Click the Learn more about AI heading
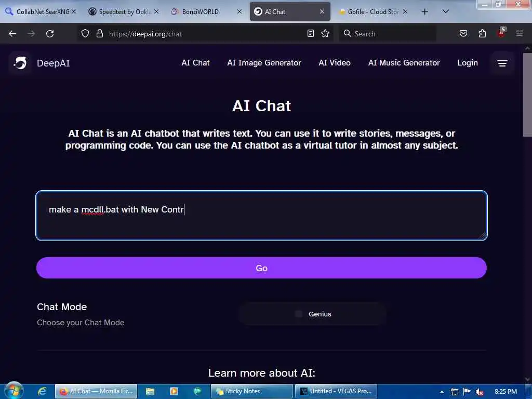This screenshot has width=532, height=399. coord(262,373)
